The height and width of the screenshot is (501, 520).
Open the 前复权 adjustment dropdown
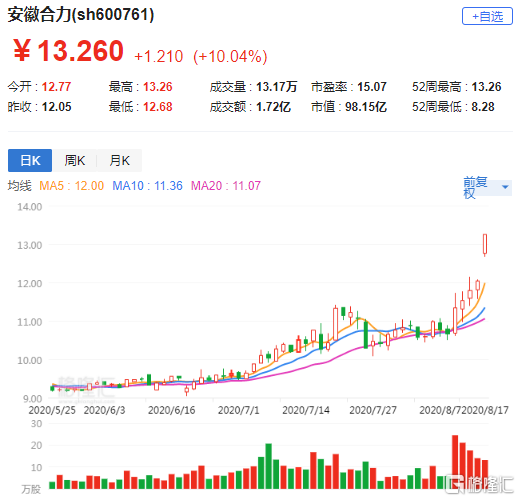[x=487, y=187]
